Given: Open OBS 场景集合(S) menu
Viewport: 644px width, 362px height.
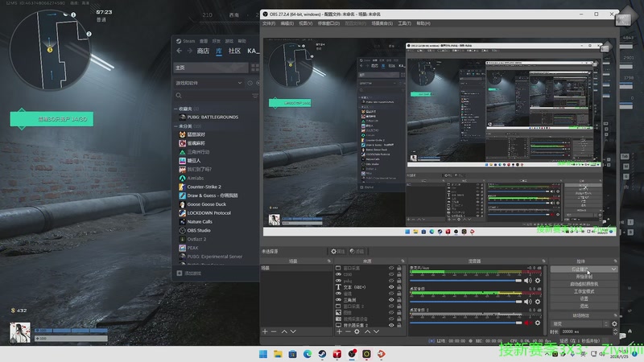Looking at the screenshot, I should [x=382, y=23].
